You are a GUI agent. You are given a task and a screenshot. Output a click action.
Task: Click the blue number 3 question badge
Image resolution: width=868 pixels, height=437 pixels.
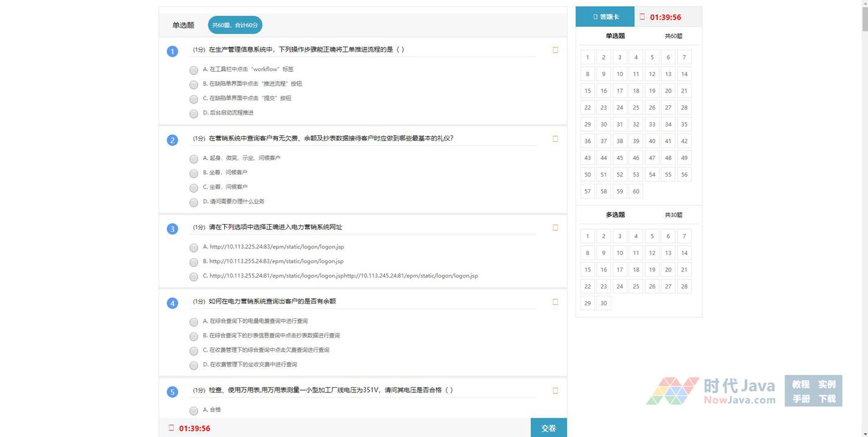click(172, 229)
